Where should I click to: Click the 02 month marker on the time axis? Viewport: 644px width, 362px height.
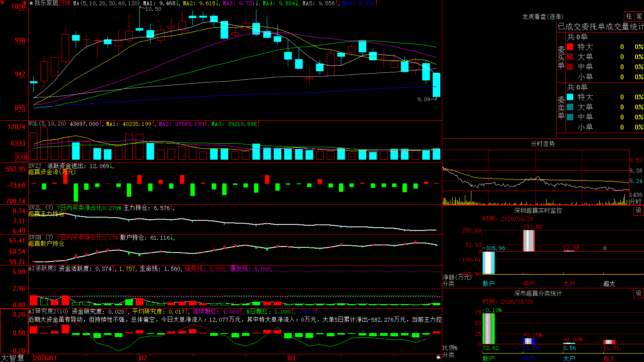coord(143,358)
